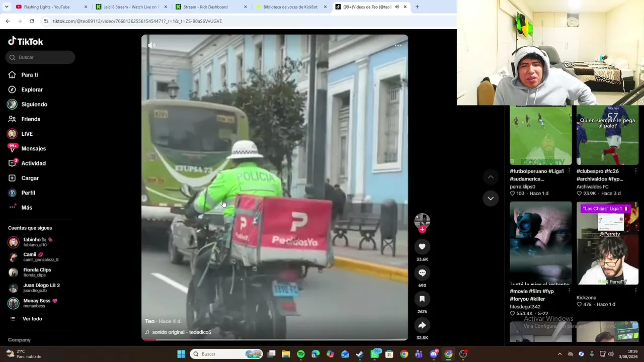Screen dimensions: 644x362
Task: Click the TikTok logo
Action: tap(25, 41)
